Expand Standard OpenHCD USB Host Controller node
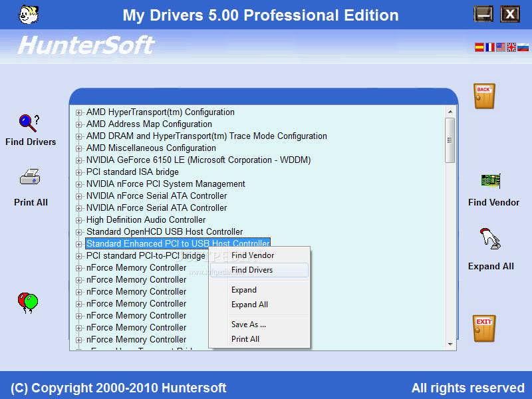Screen dimensions: 532x399 tap(78, 232)
